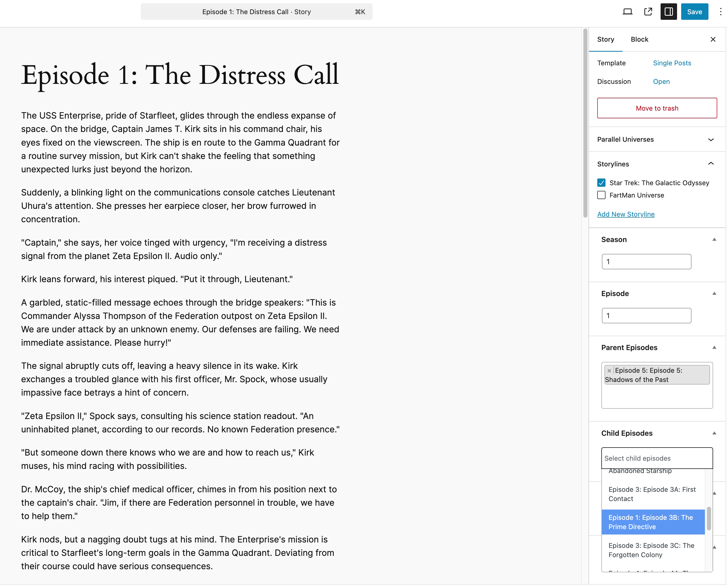The image size is (727, 588).
Task: Switch to the Story tab
Action: coord(606,39)
